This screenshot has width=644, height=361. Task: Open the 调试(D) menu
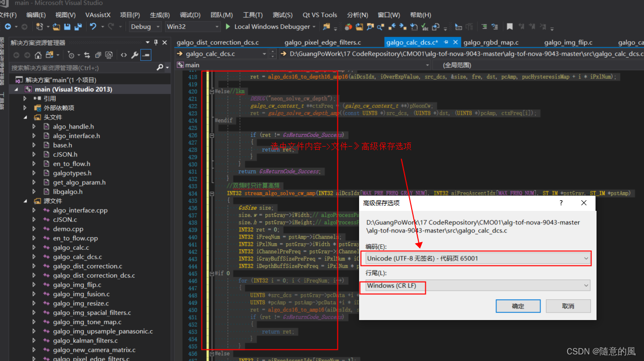(x=190, y=15)
